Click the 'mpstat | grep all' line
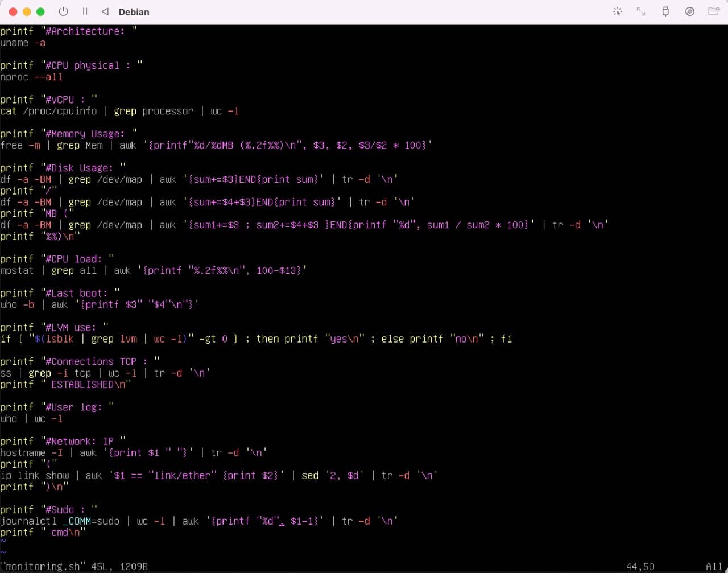Viewport: 728px width, 573px height. [x=154, y=270]
